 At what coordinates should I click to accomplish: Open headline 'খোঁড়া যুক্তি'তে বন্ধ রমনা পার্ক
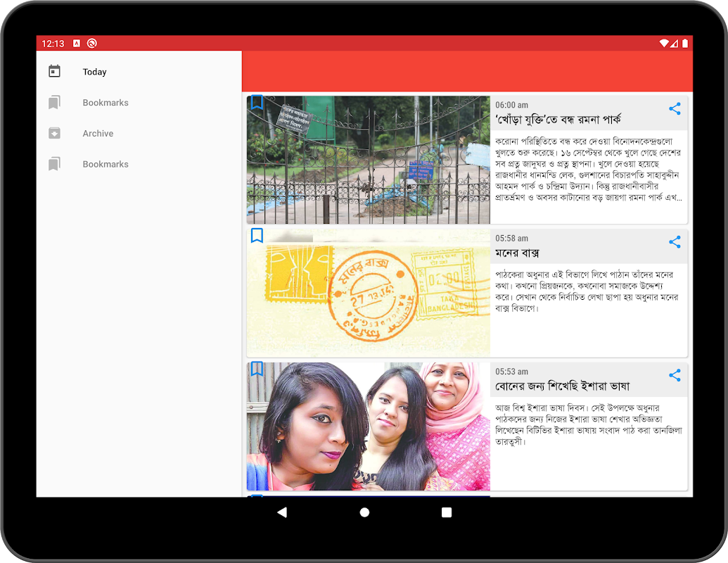[x=558, y=120]
